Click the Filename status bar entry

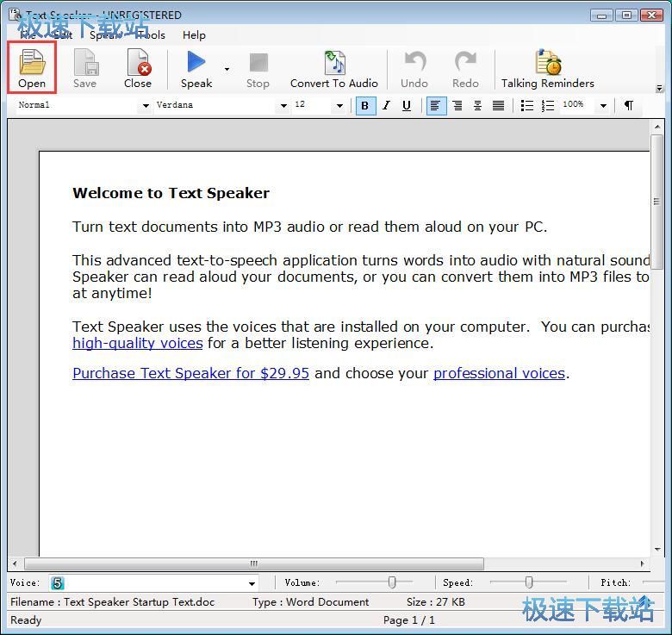point(112,602)
